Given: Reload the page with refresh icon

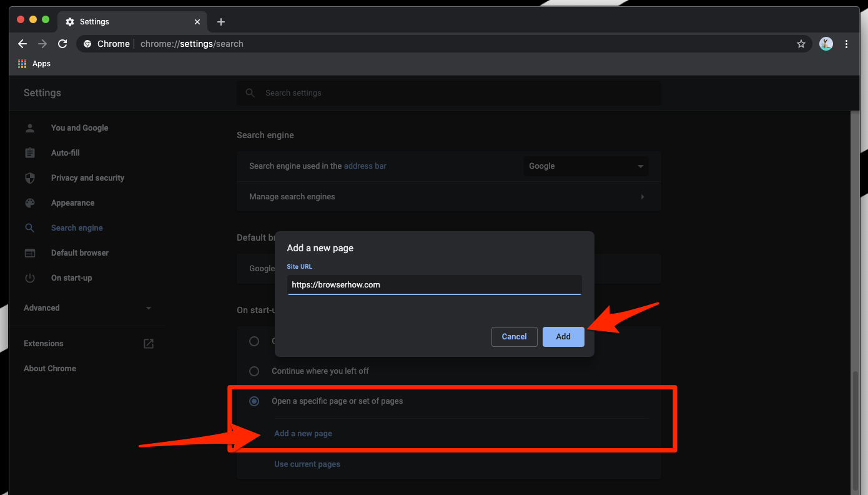Looking at the screenshot, I should point(62,44).
